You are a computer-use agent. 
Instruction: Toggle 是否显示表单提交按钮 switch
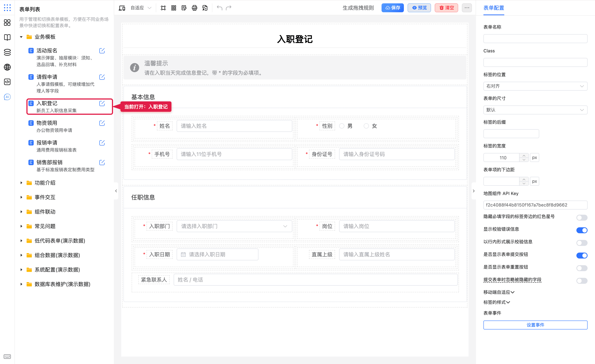(582, 256)
